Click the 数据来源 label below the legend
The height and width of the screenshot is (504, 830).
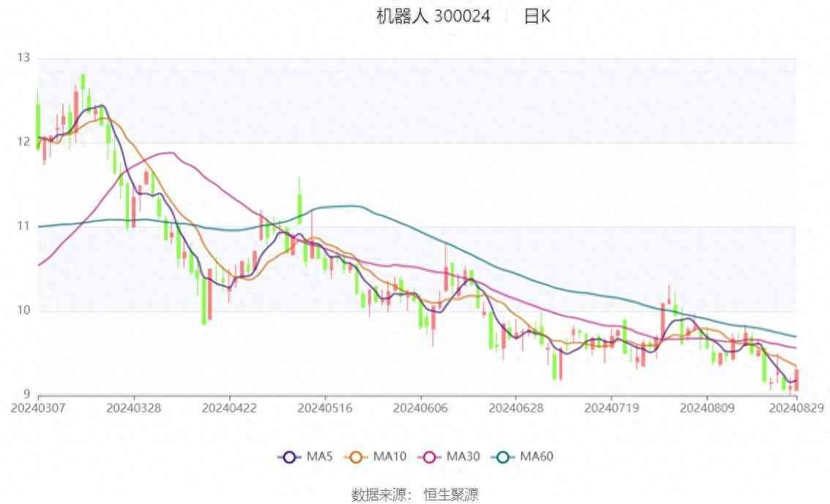[381, 495]
